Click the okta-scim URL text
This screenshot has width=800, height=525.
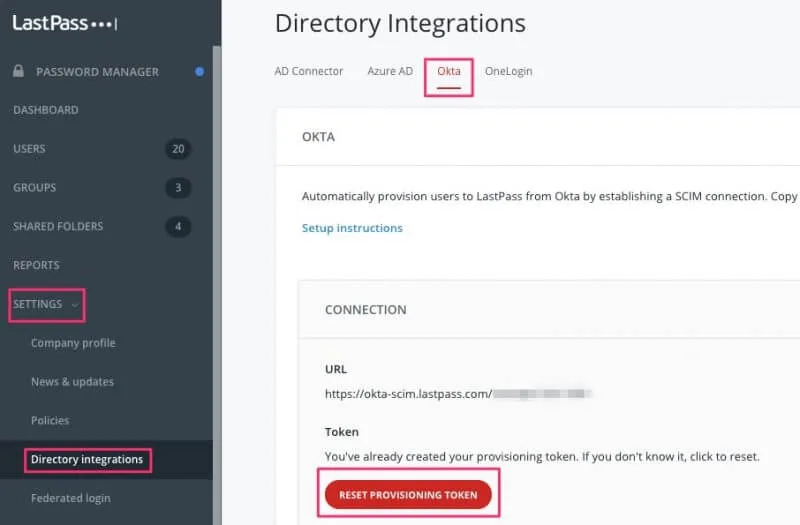408,394
